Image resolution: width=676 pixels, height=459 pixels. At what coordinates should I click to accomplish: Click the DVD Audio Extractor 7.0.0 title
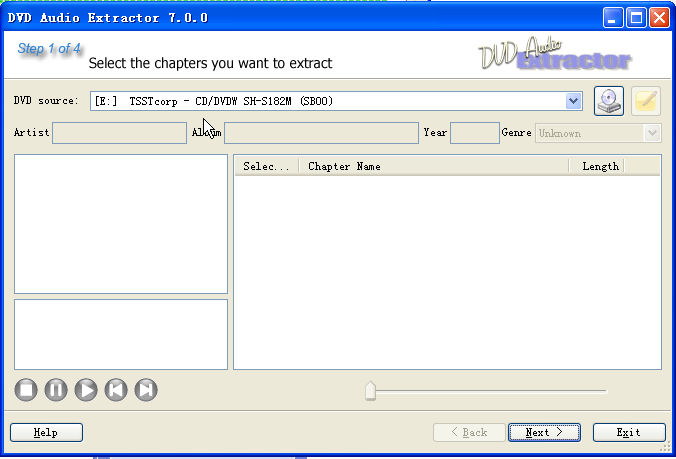108,18
